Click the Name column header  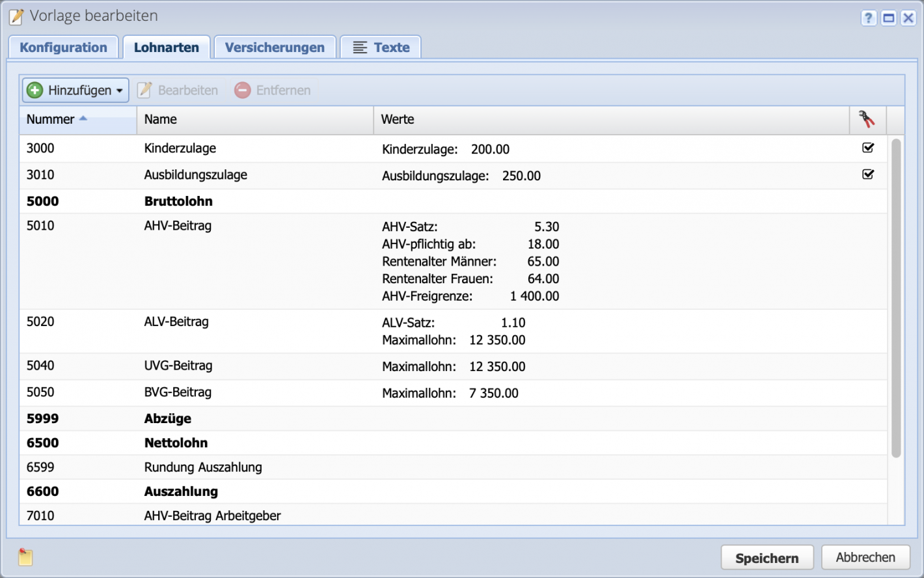click(161, 119)
